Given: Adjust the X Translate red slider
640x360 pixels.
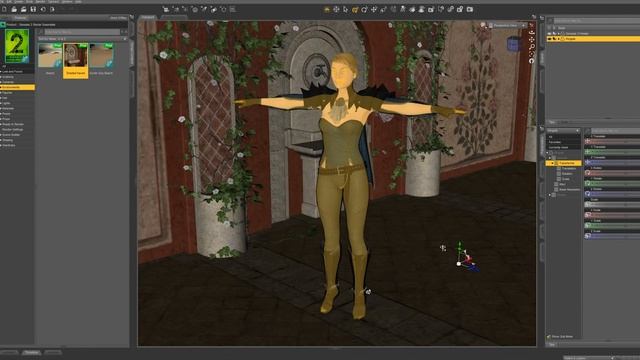Looking at the screenshot, I should [612, 141].
